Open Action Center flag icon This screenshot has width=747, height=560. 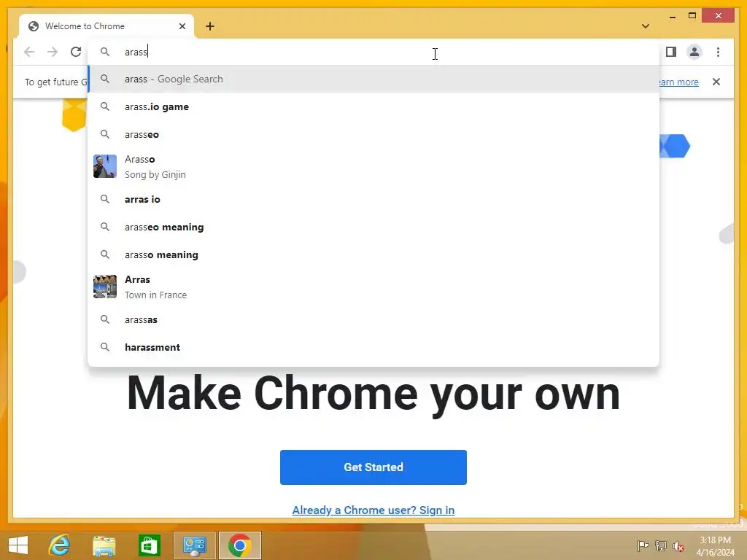coord(643,545)
